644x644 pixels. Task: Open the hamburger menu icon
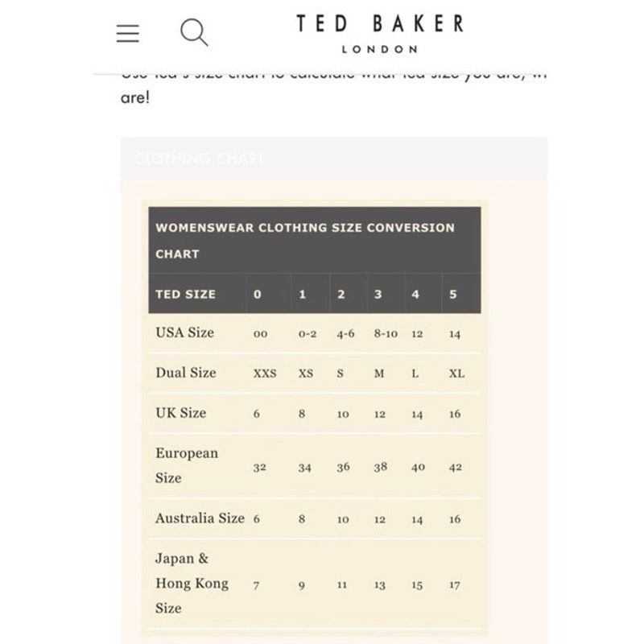click(x=128, y=33)
